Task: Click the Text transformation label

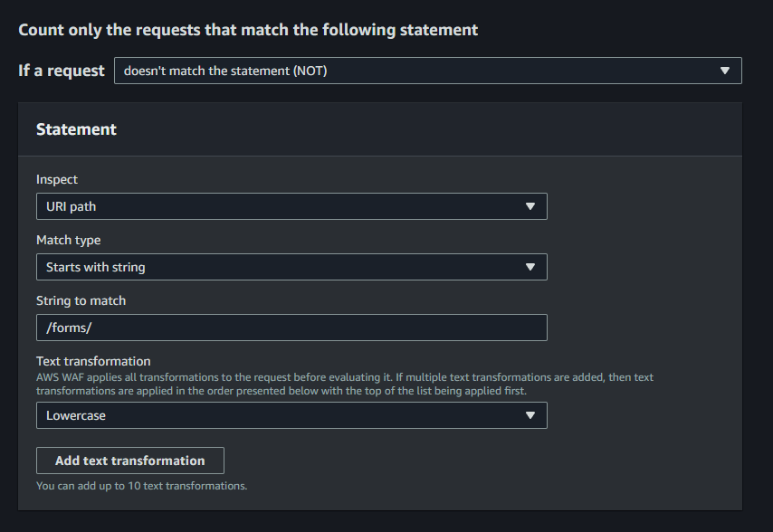Action: pos(93,361)
